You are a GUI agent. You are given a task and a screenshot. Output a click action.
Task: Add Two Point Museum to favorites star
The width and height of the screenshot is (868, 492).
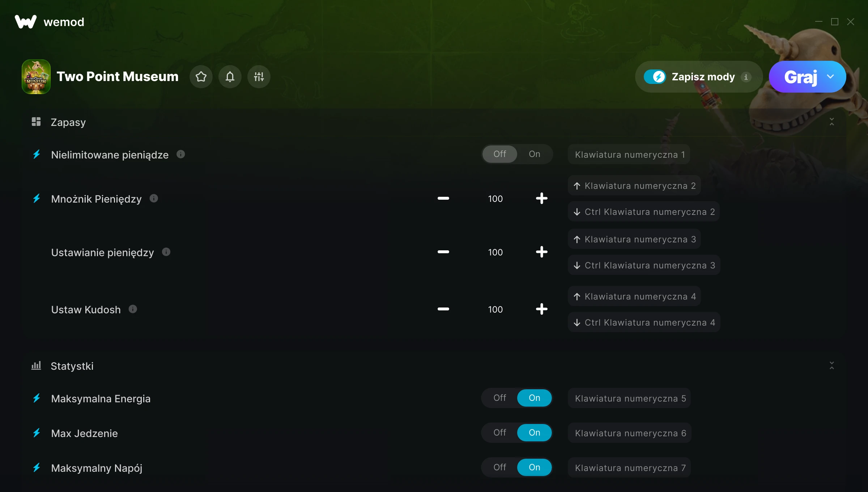pyautogui.click(x=201, y=77)
